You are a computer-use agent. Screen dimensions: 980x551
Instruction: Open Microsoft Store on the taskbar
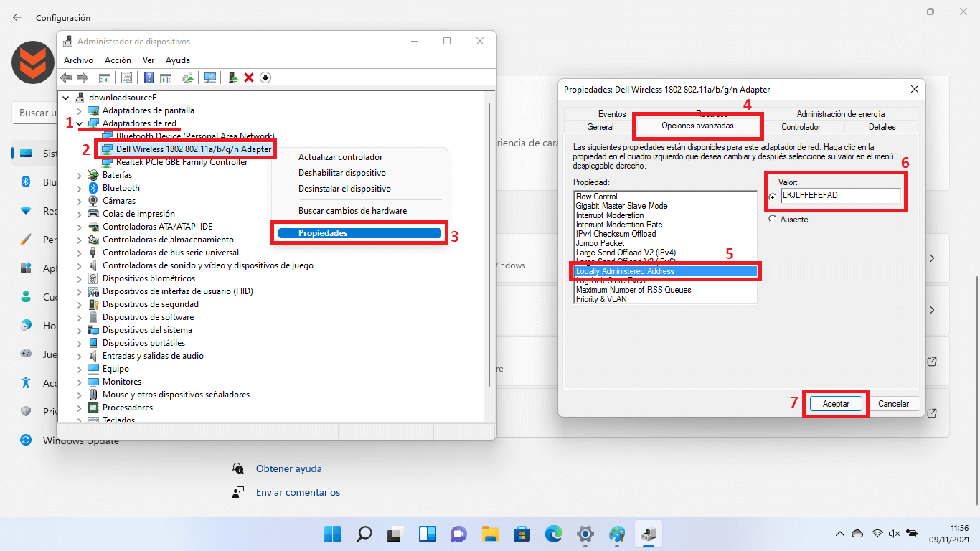tap(522, 534)
